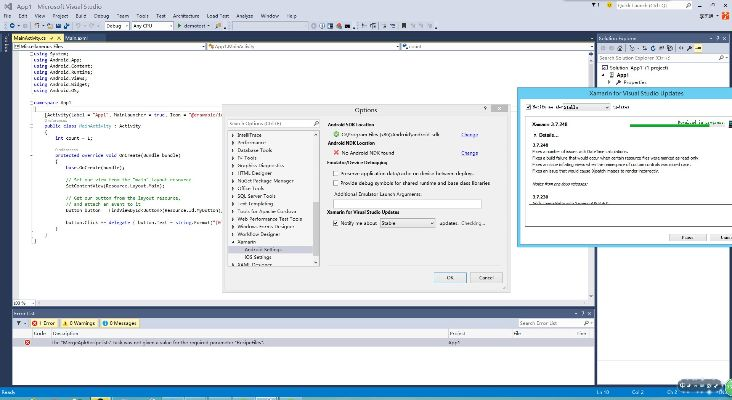
Task: Click the Options dialog help question mark
Action: [485, 108]
